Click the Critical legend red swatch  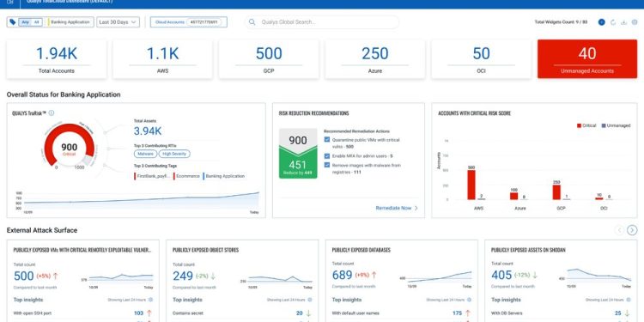point(579,125)
